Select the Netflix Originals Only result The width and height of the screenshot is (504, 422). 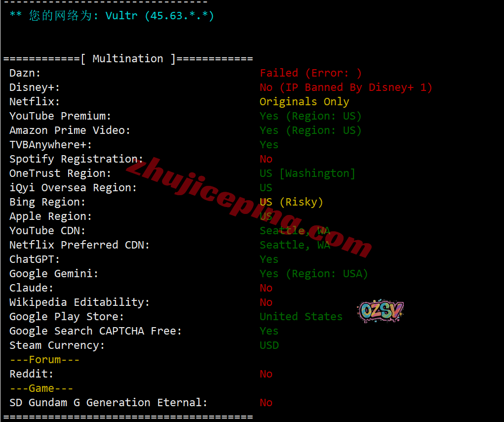(305, 102)
